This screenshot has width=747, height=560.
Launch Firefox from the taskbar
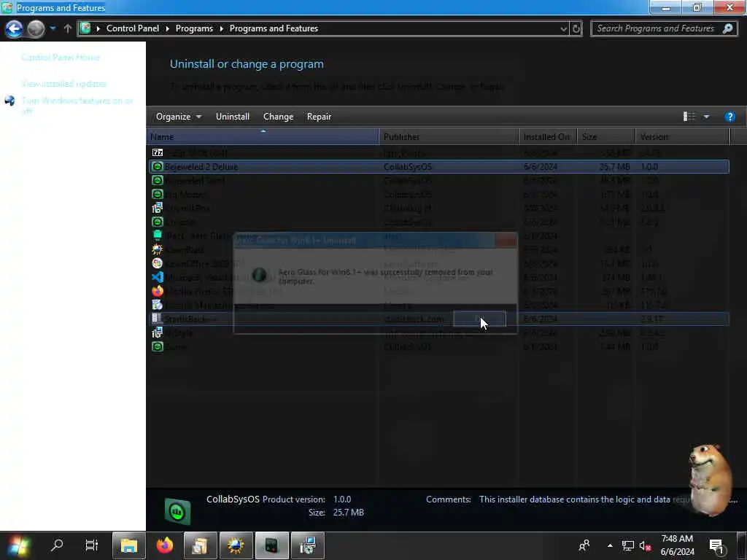coord(165,545)
